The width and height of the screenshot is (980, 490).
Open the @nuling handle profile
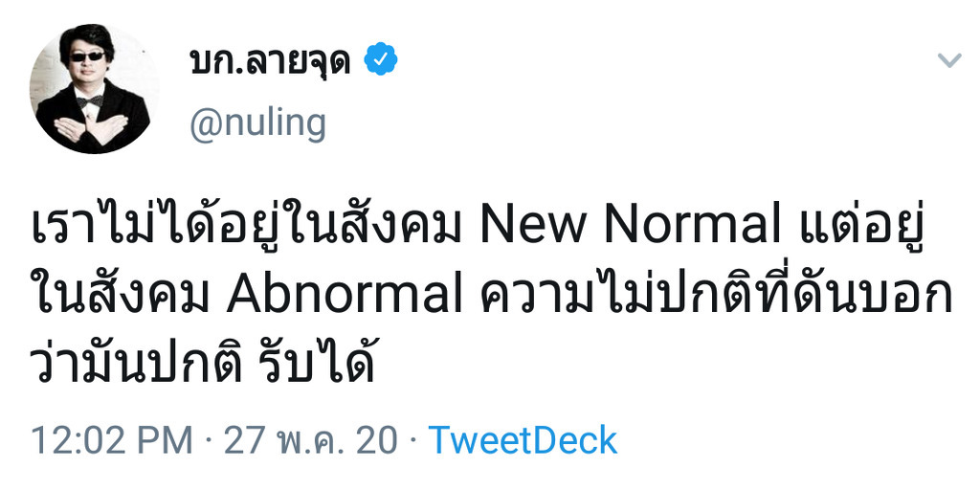(x=258, y=123)
